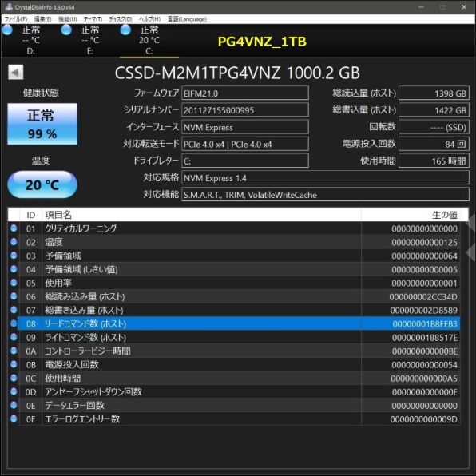The image size is (476, 476).
Task: Select the コントローラービジー時間 row
Action: [234, 351]
